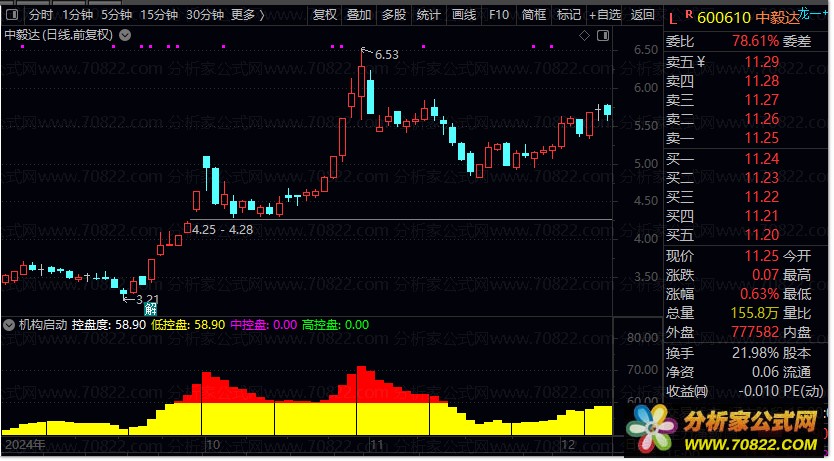This screenshot has height=461, width=834.
Task: Toggle the side panel icon on the chart header
Action: (603, 36)
